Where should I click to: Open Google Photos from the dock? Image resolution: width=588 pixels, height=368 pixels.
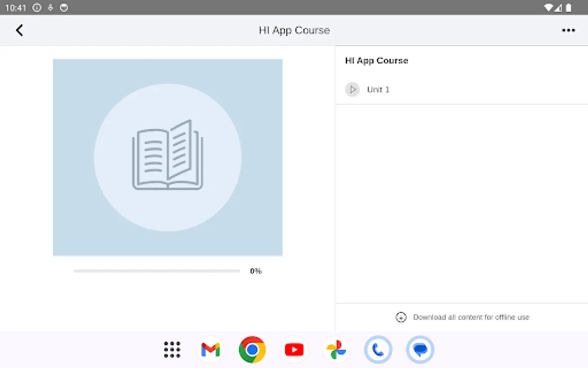pyautogui.click(x=336, y=350)
